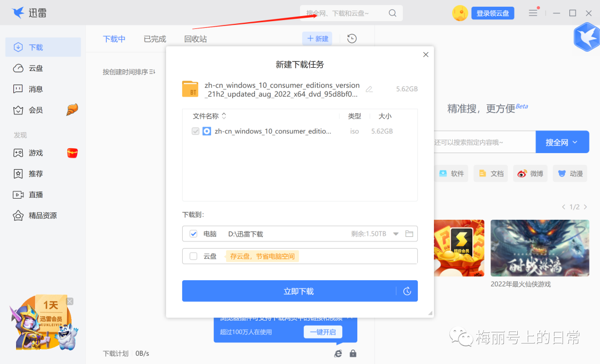600x364 pixels.
Task: Click the lock icon in the status bar
Action: (x=353, y=353)
